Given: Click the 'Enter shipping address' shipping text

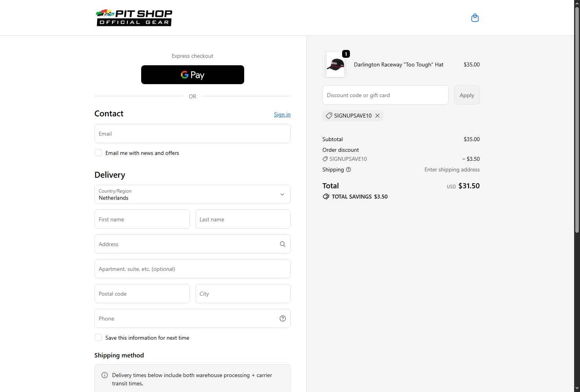Looking at the screenshot, I should point(452,169).
